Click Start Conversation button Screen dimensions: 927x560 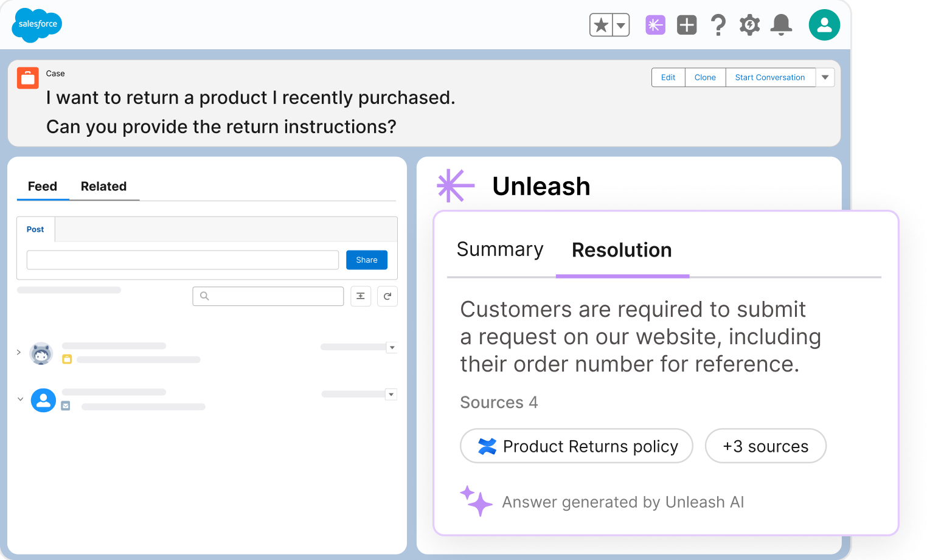click(770, 77)
